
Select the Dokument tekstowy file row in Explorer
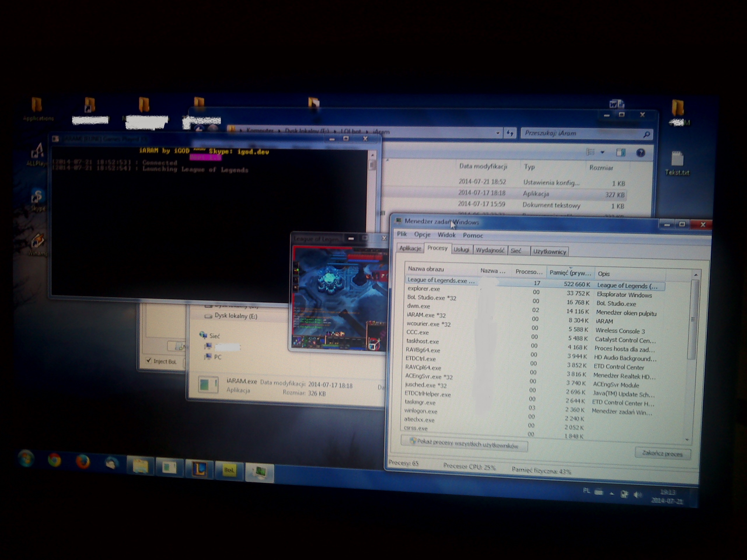pos(541,205)
